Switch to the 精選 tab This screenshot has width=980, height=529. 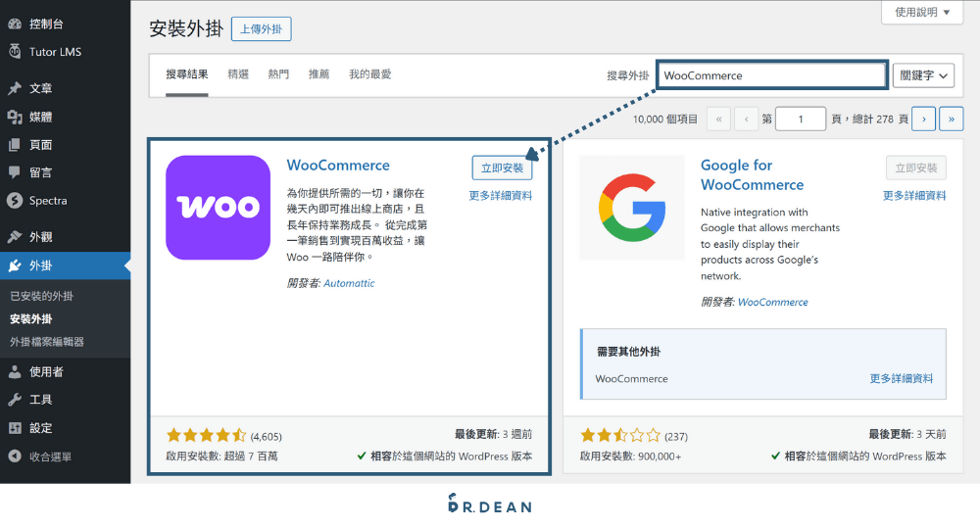[x=238, y=74]
